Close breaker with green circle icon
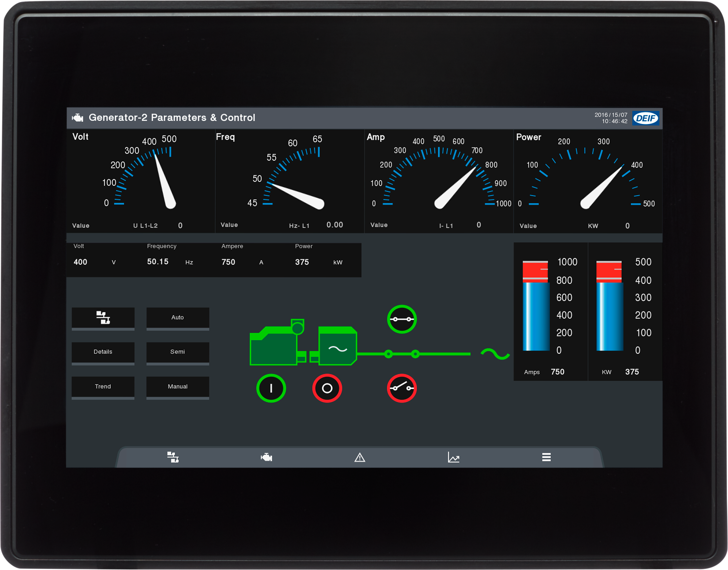The height and width of the screenshot is (570, 728). (x=402, y=319)
